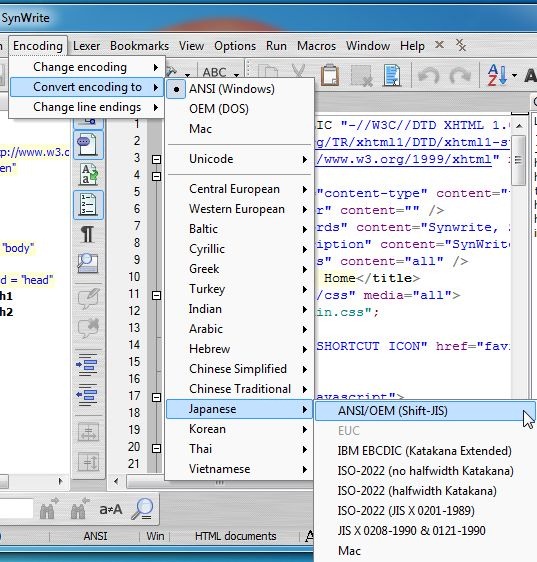
Task: Open the Bookmarks menu
Action: coord(139,46)
